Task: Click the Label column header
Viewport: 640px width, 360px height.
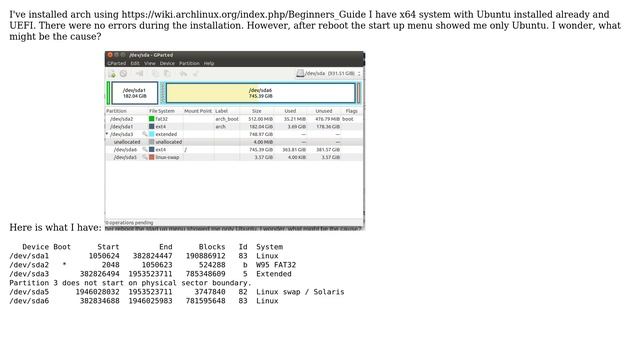Action: pos(221,111)
